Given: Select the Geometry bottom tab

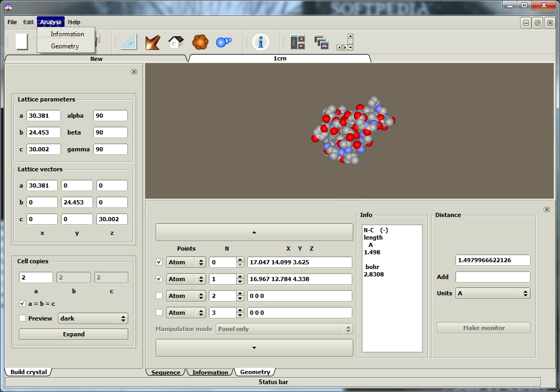Looking at the screenshot, I should click(255, 372).
